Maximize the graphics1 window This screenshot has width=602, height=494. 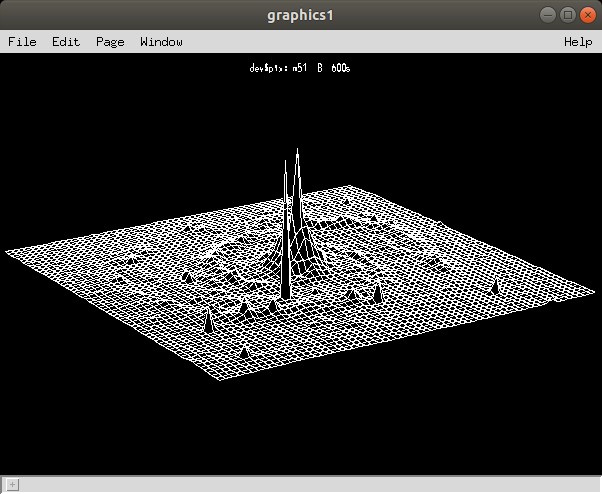coord(568,14)
